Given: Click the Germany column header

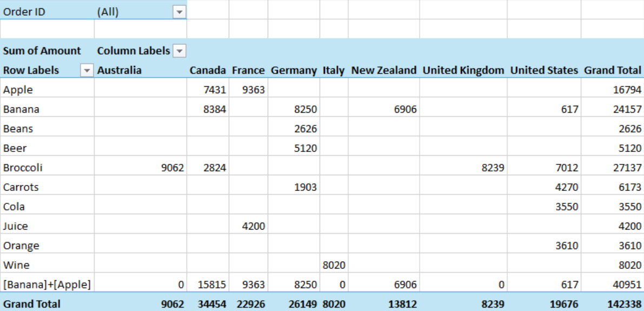Looking at the screenshot, I should pos(294,70).
